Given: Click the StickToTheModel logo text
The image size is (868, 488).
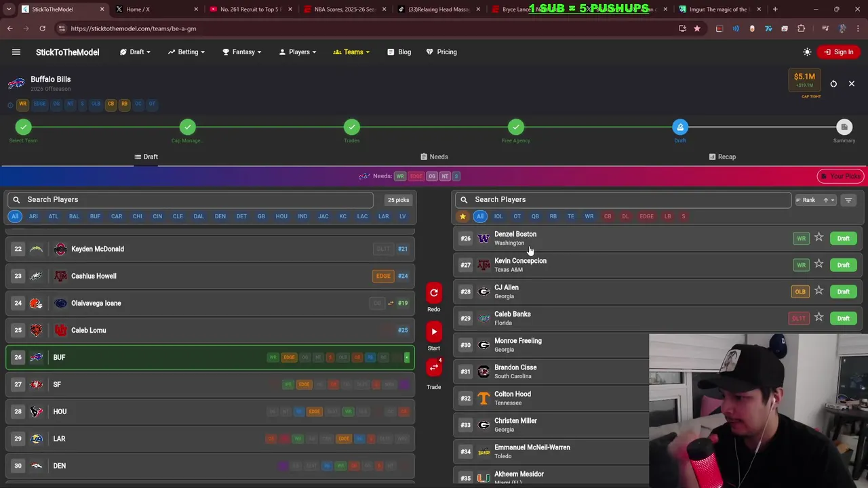Looking at the screenshot, I should 67,52.
